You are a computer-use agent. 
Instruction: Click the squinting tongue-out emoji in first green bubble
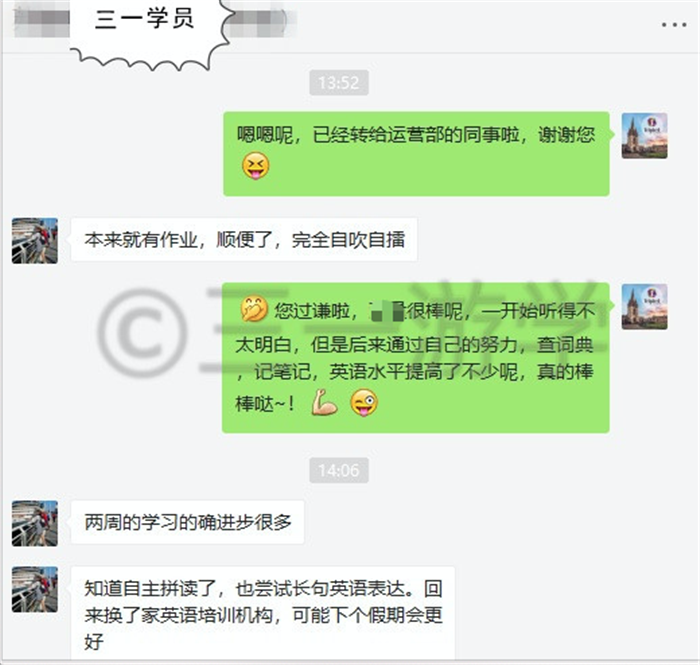tap(255, 166)
